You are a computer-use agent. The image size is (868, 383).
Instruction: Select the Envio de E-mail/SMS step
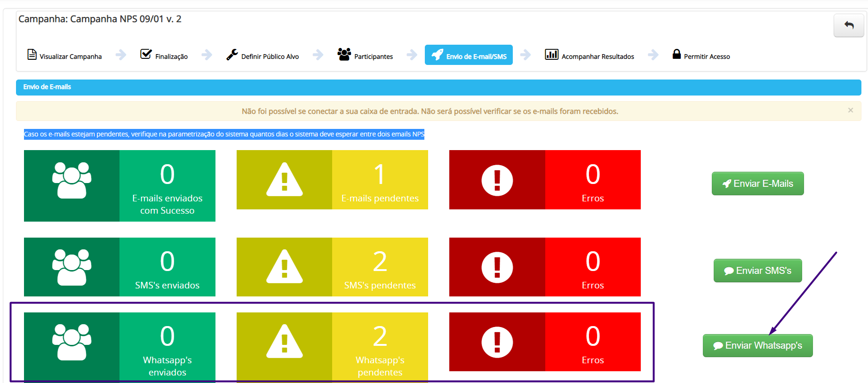pos(469,55)
